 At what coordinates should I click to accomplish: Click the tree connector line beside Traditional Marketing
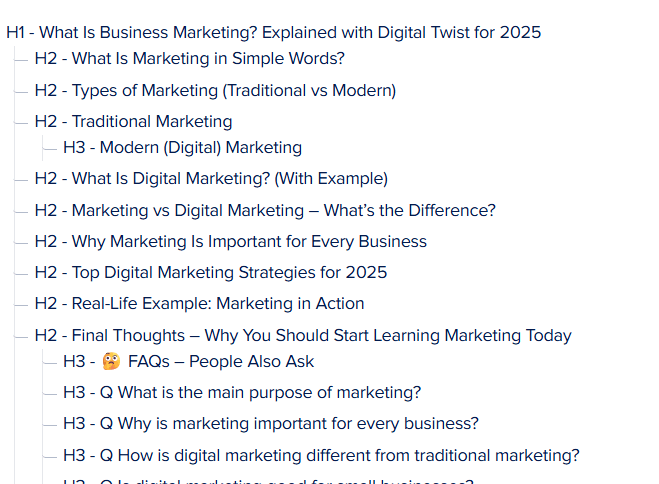pos(21,123)
